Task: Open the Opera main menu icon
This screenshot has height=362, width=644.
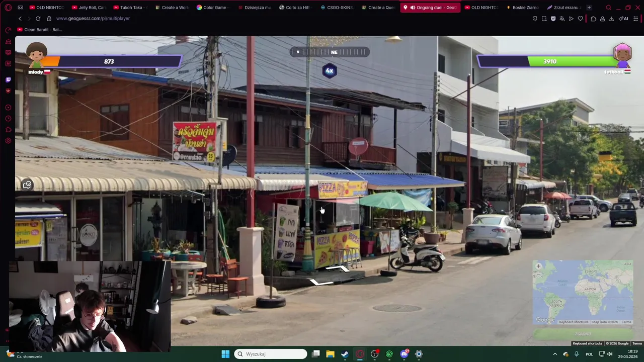Action: click(x=8, y=8)
